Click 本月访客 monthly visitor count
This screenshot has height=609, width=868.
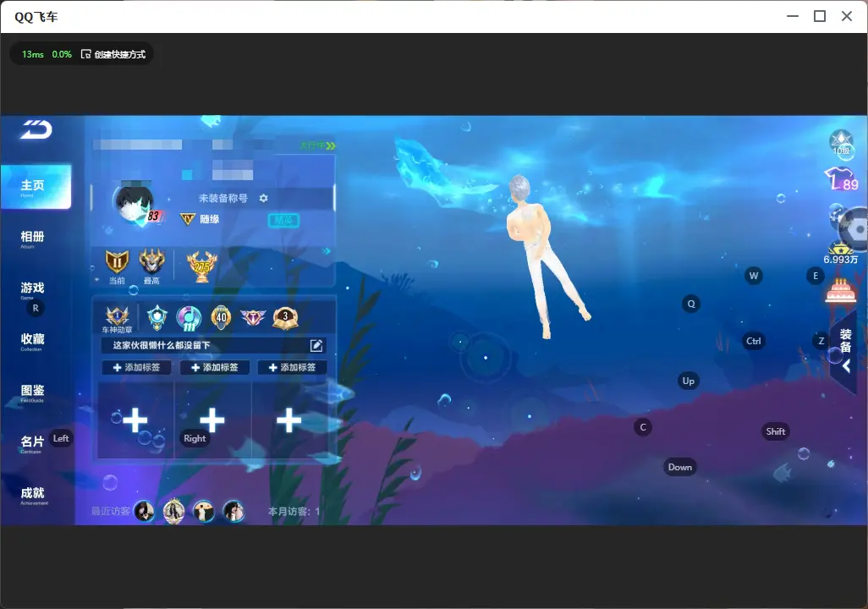pyautogui.click(x=294, y=512)
